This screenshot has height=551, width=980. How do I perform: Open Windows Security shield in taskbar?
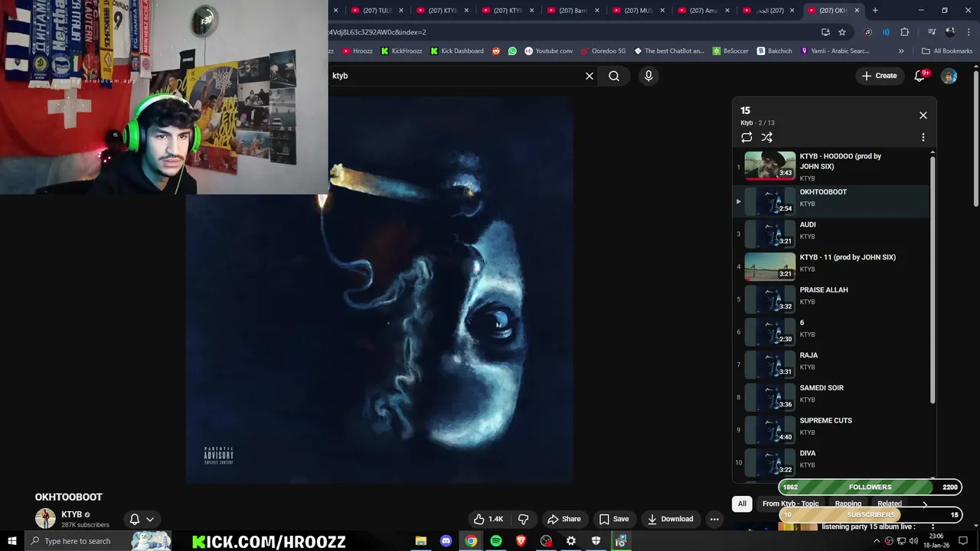pyautogui.click(x=596, y=541)
